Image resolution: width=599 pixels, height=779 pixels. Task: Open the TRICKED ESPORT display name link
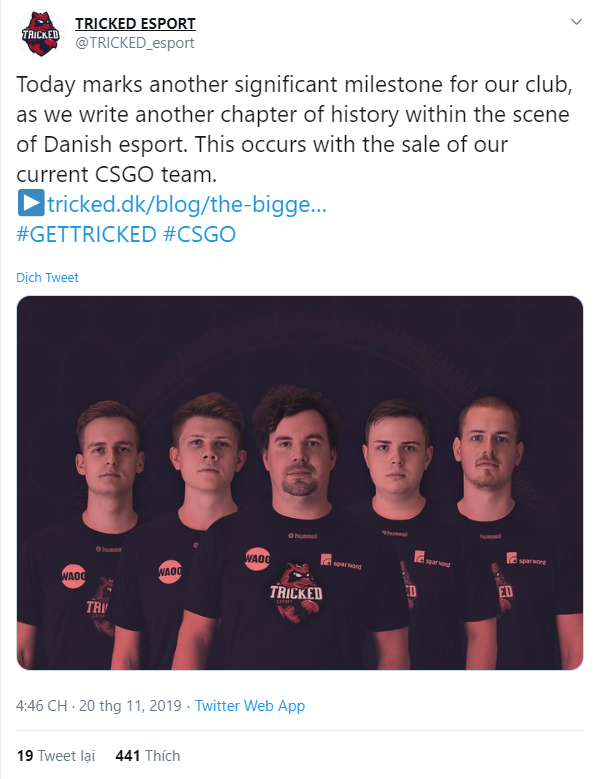135,23
